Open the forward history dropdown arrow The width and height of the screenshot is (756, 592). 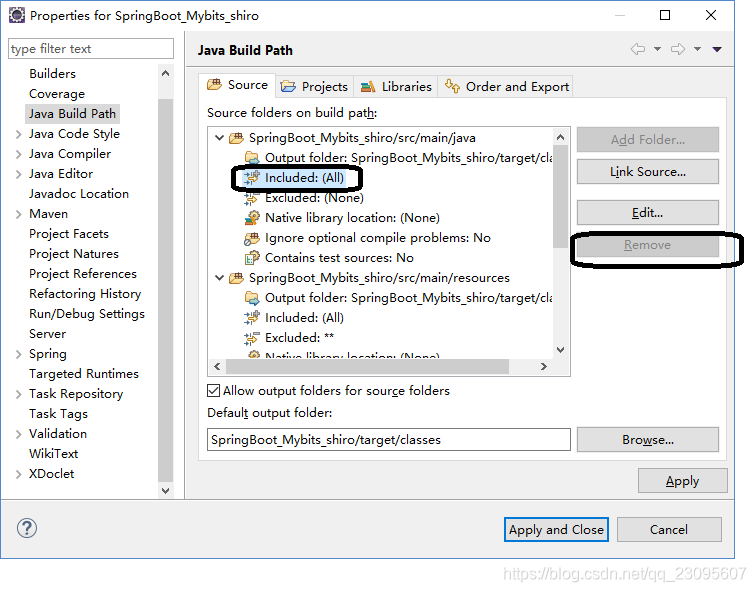(697, 49)
